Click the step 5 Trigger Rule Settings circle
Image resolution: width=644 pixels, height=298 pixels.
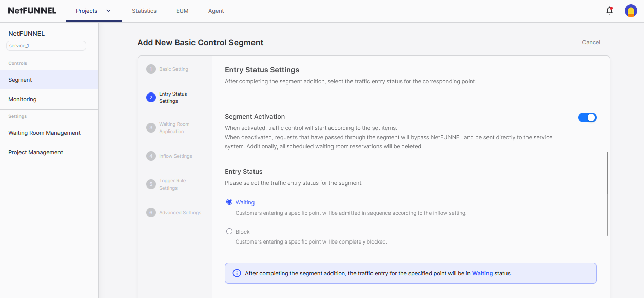151,184
